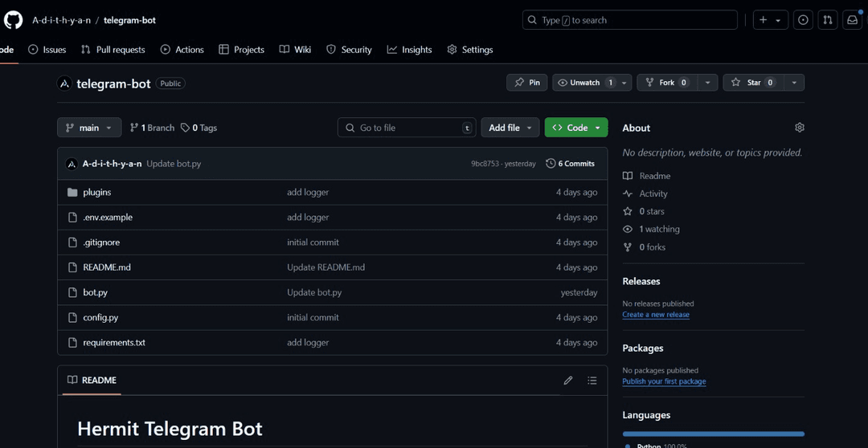Open the config.py file
The height and width of the screenshot is (448, 868).
[100, 317]
